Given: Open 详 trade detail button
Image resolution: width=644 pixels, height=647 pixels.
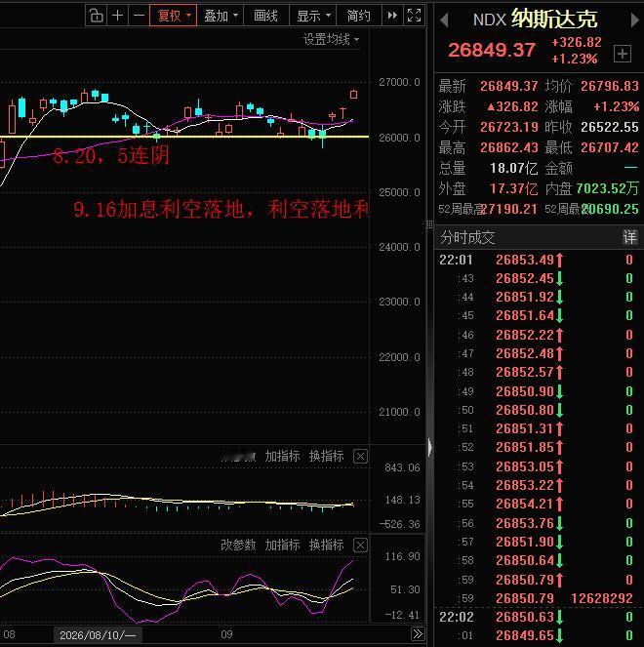Looking at the screenshot, I should click(629, 238).
